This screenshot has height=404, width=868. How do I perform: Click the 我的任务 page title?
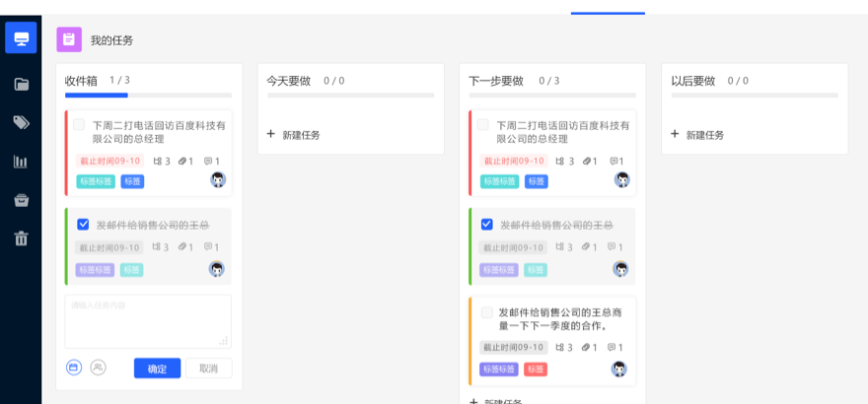click(x=111, y=40)
